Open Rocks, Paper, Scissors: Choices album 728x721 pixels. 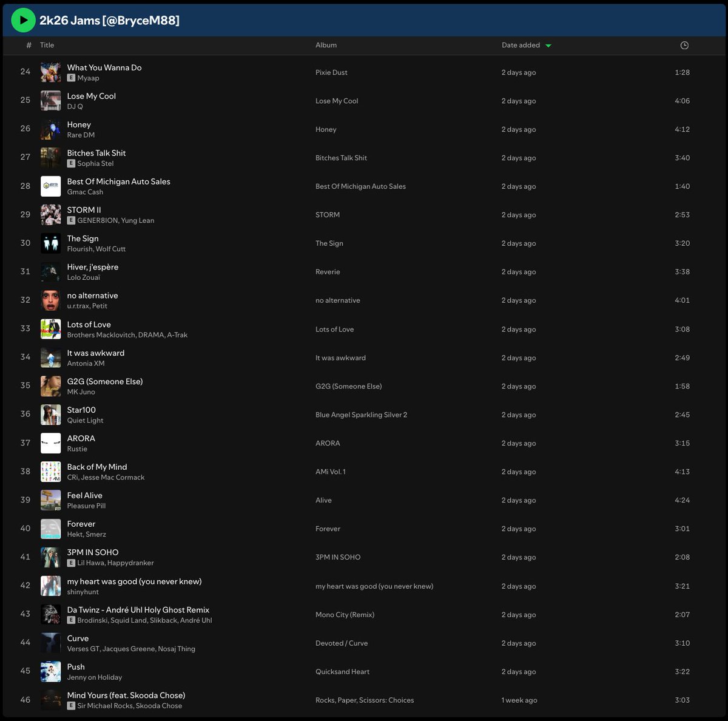point(365,700)
